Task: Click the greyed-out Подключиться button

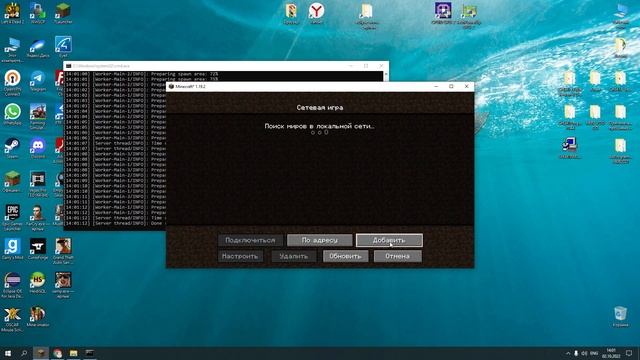Action: click(x=250, y=240)
